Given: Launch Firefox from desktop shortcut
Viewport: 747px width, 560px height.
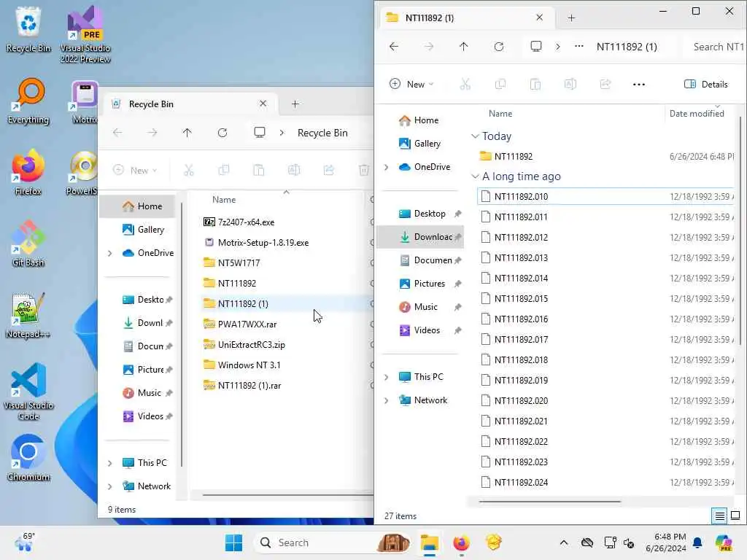Looking at the screenshot, I should pos(28,172).
